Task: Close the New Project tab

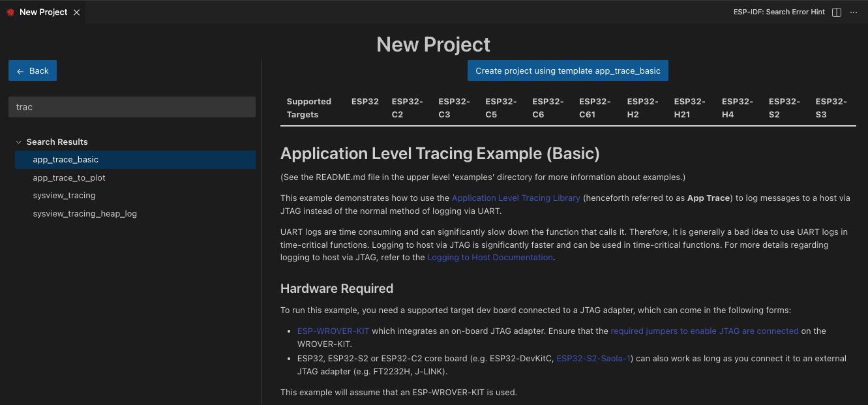Action: 76,12
